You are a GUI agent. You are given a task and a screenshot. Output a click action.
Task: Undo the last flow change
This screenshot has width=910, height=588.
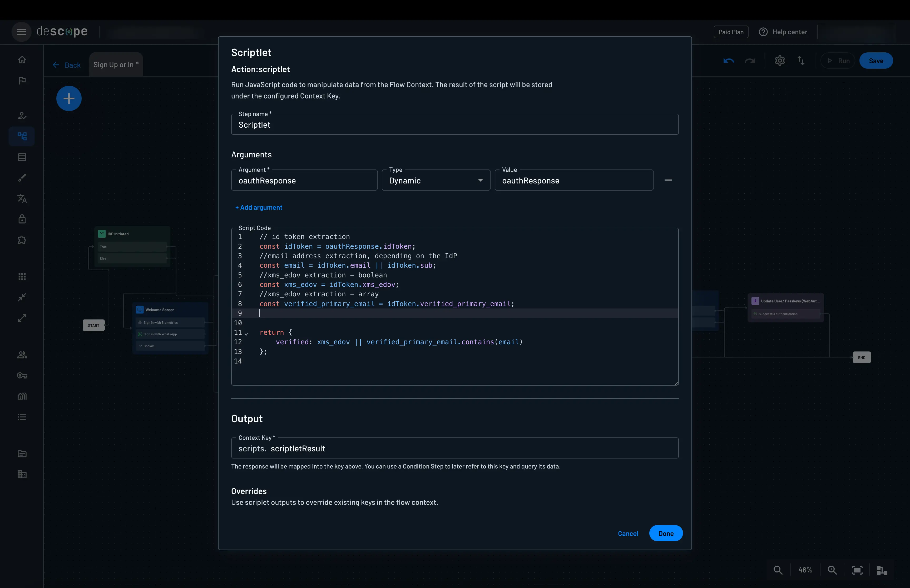[x=729, y=61]
